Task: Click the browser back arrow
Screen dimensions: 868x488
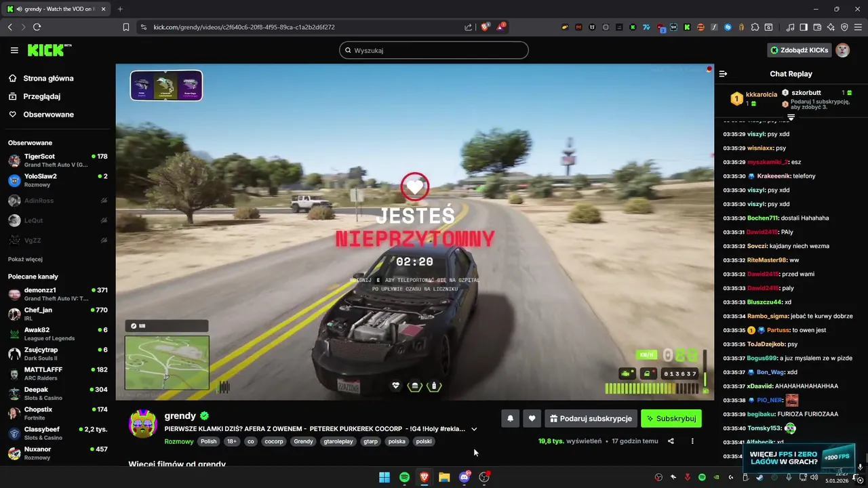Action: 9,27
